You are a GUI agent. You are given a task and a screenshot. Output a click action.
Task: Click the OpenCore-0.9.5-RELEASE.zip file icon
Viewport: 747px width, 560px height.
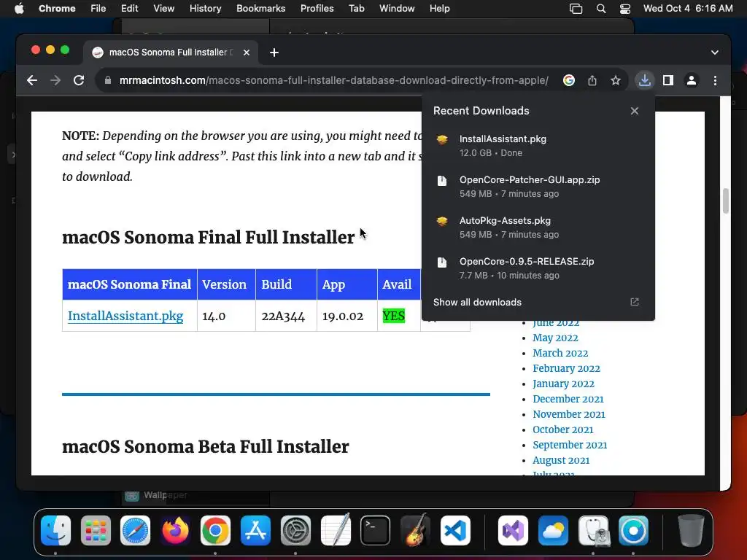point(442,262)
